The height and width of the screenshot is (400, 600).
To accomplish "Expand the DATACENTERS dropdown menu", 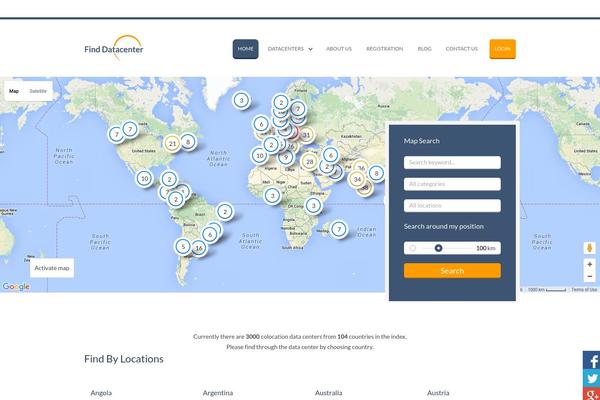I will [x=290, y=49].
